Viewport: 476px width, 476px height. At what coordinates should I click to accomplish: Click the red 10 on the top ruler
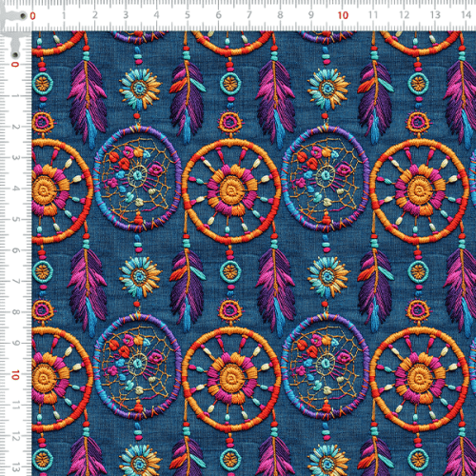pos(343,15)
